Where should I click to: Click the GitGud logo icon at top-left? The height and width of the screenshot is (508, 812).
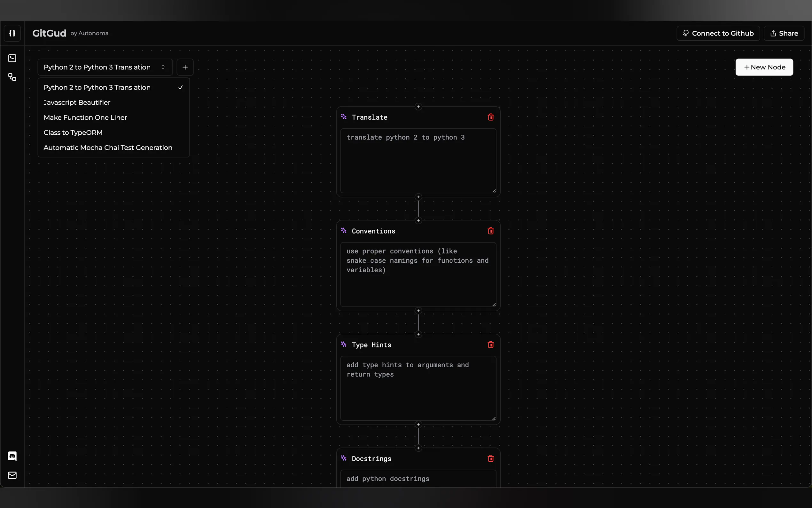coord(12,33)
